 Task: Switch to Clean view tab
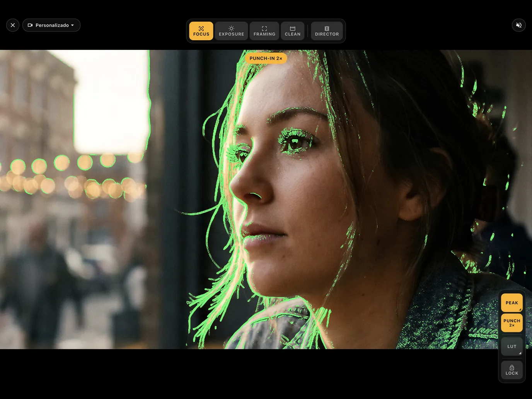(x=293, y=31)
